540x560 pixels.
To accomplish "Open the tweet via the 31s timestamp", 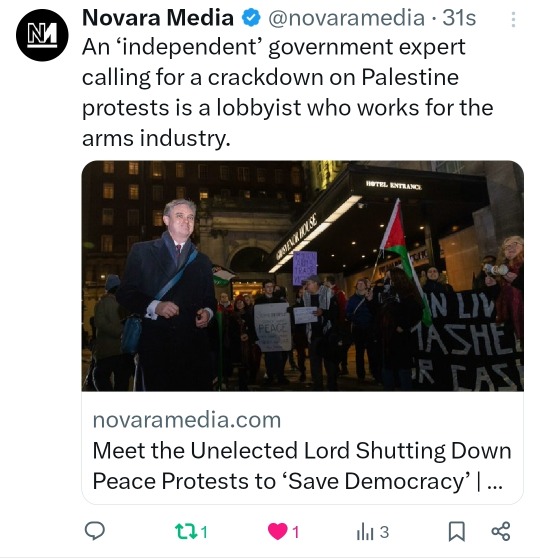I will [459, 18].
